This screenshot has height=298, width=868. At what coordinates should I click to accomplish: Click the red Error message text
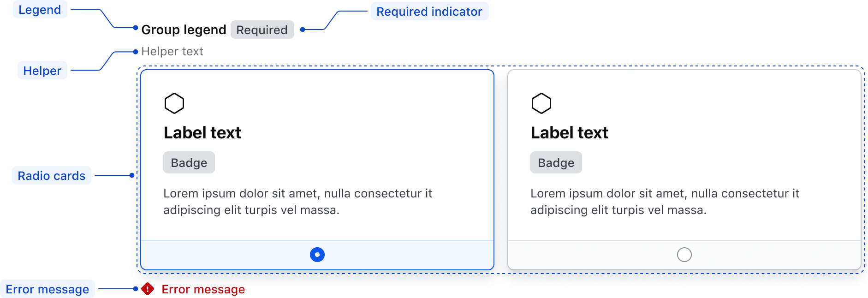[203, 289]
